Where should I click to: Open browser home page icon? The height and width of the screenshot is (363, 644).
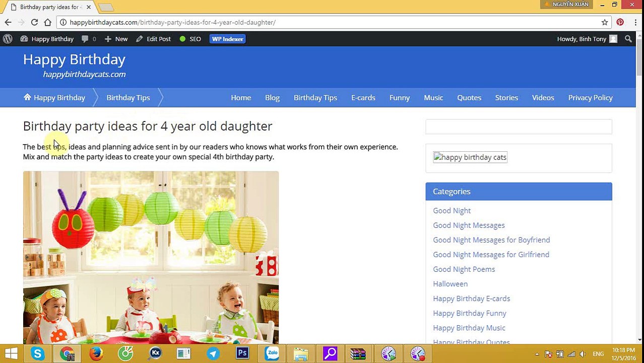(x=47, y=22)
